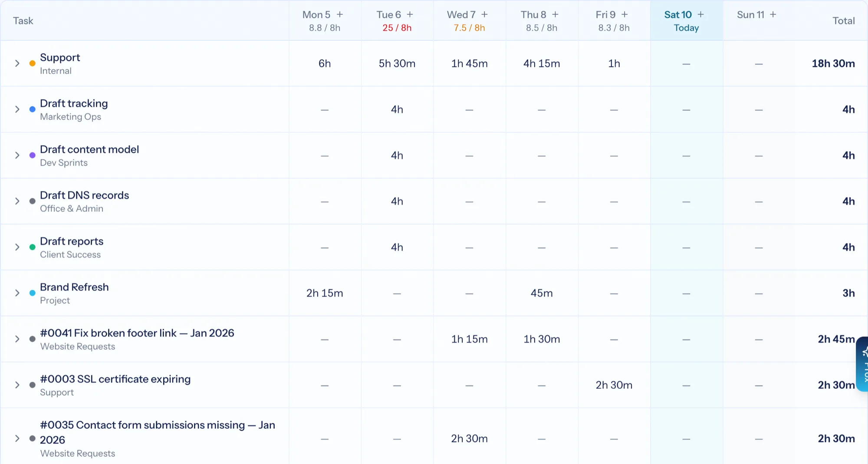This screenshot has height=464, width=868.
Task: Click the orange dot beside Support
Action: [x=32, y=63]
